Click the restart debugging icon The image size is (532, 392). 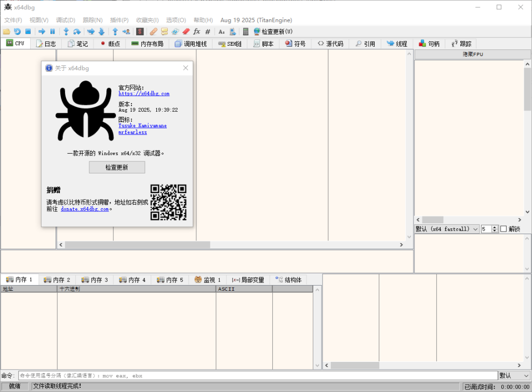tap(17, 32)
